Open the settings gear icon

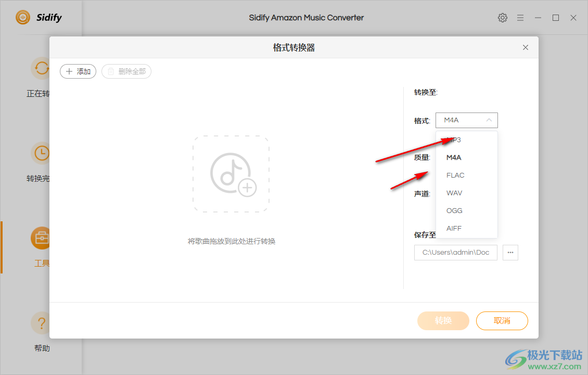[503, 18]
